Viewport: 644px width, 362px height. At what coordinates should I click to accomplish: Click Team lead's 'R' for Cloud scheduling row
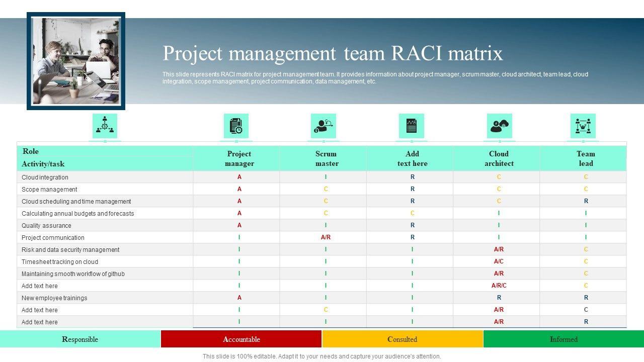[586, 201]
